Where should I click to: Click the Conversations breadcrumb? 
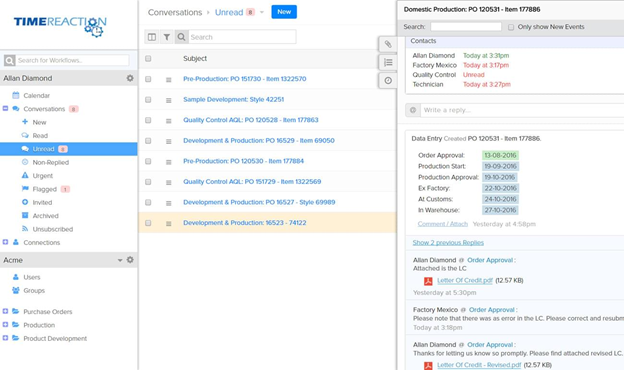click(175, 12)
